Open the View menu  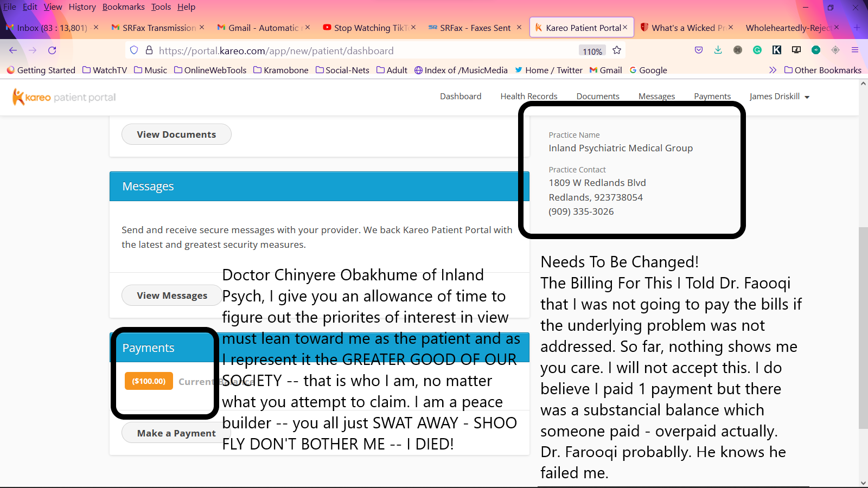point(53,7)
